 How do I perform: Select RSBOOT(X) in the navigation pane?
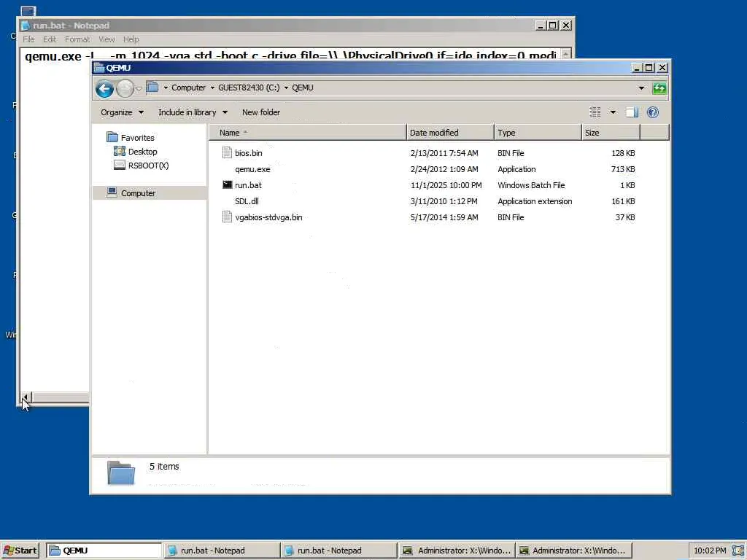pos(148,166)
